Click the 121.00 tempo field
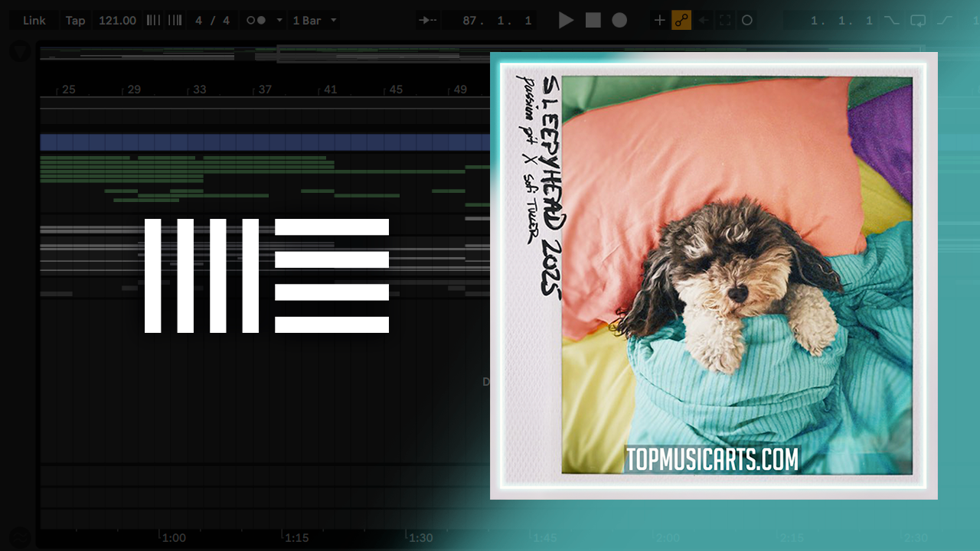This screenshot has height=551, width=980. pos(117,21)
